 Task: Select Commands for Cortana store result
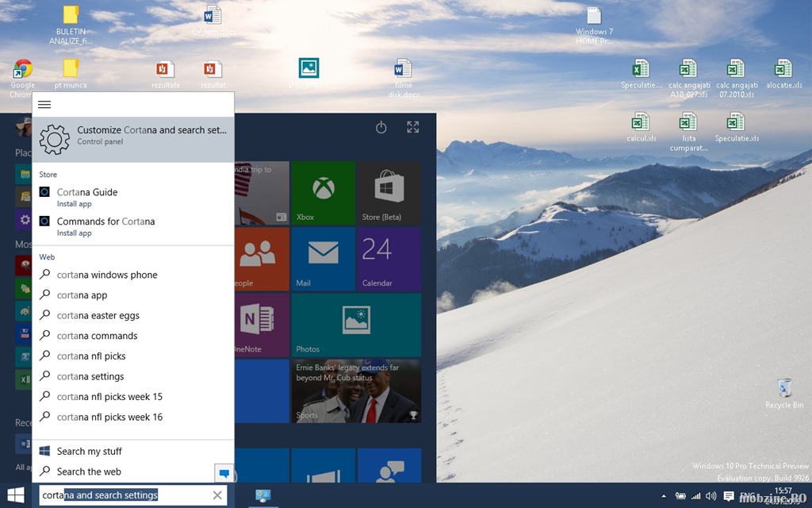pos(105,226)
